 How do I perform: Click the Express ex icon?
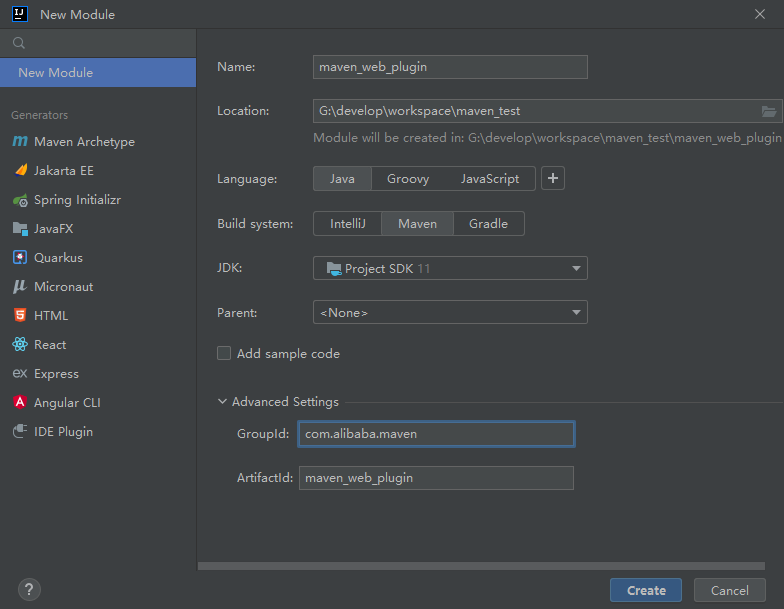(20, 374)
